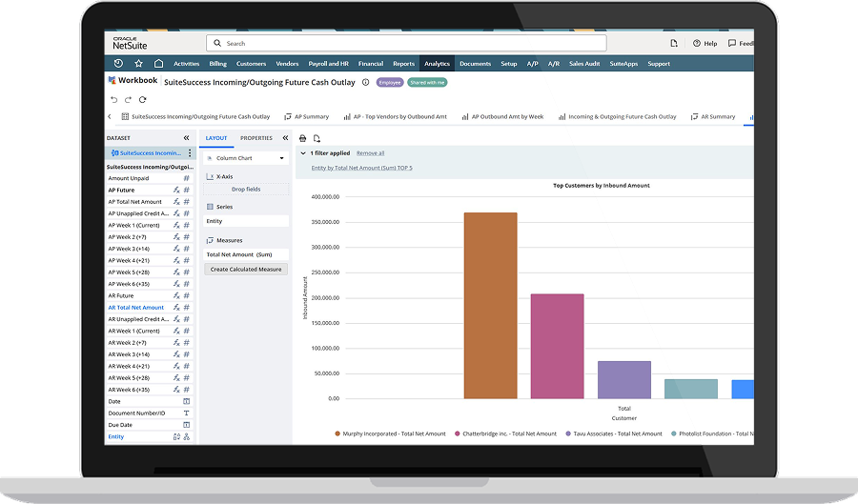The image size is (858, 504).
Task: Switch to the AP Summary tab
Action: (311, 116)
